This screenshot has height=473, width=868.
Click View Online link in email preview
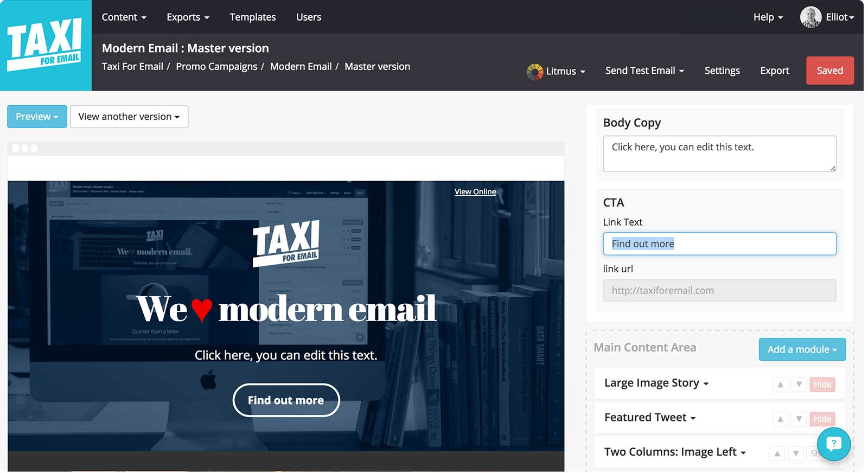[475, 191]
